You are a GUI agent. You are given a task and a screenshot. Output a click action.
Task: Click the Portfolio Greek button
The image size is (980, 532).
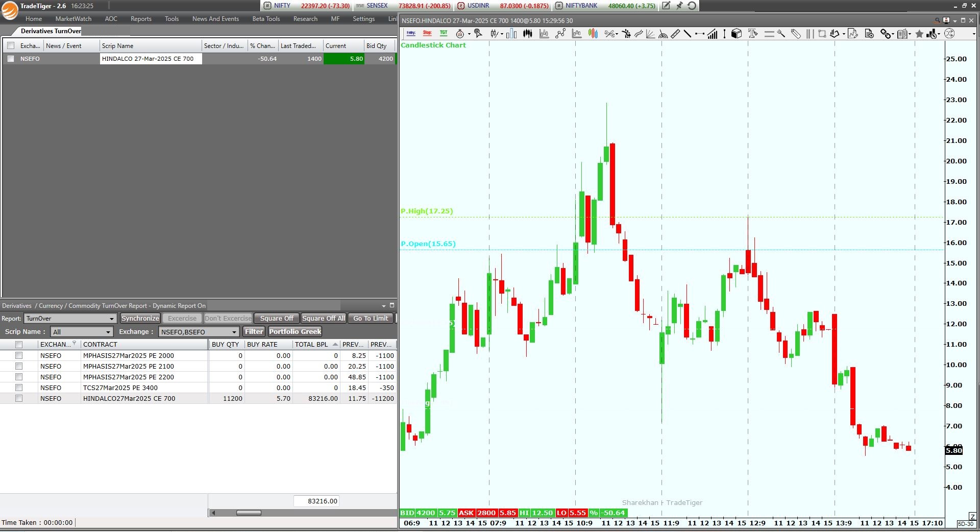(x=295, y=331)
